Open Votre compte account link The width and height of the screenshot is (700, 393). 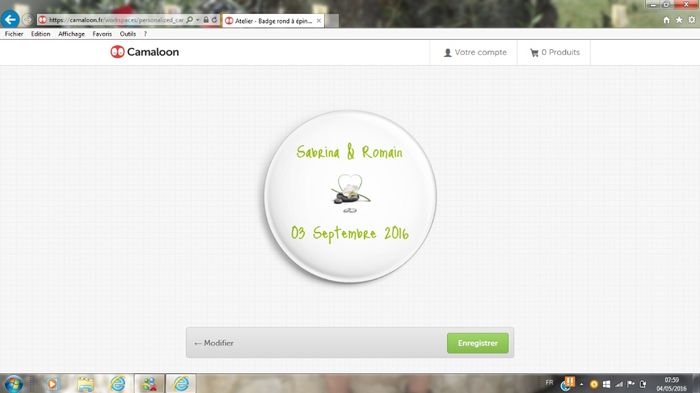[475, 52]
